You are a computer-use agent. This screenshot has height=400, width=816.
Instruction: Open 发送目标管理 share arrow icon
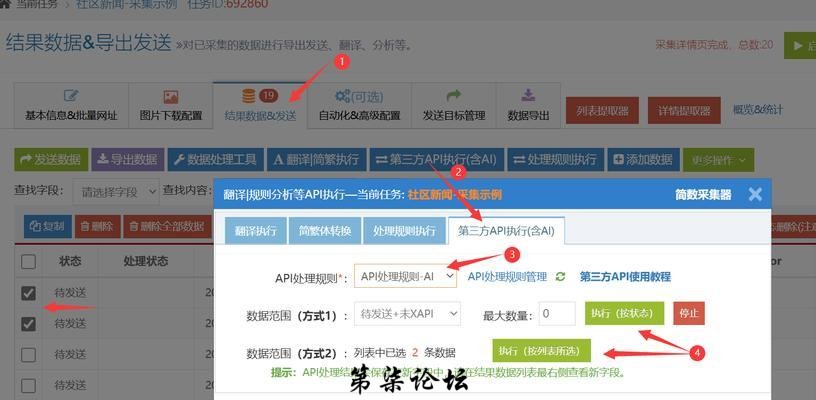[x=453, y=97]
